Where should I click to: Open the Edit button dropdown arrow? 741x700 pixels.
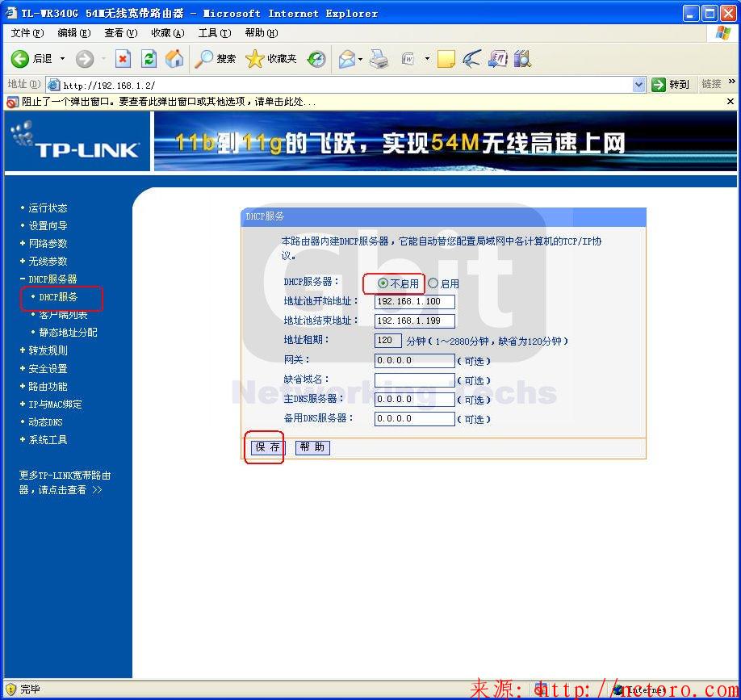coord(427,59)
